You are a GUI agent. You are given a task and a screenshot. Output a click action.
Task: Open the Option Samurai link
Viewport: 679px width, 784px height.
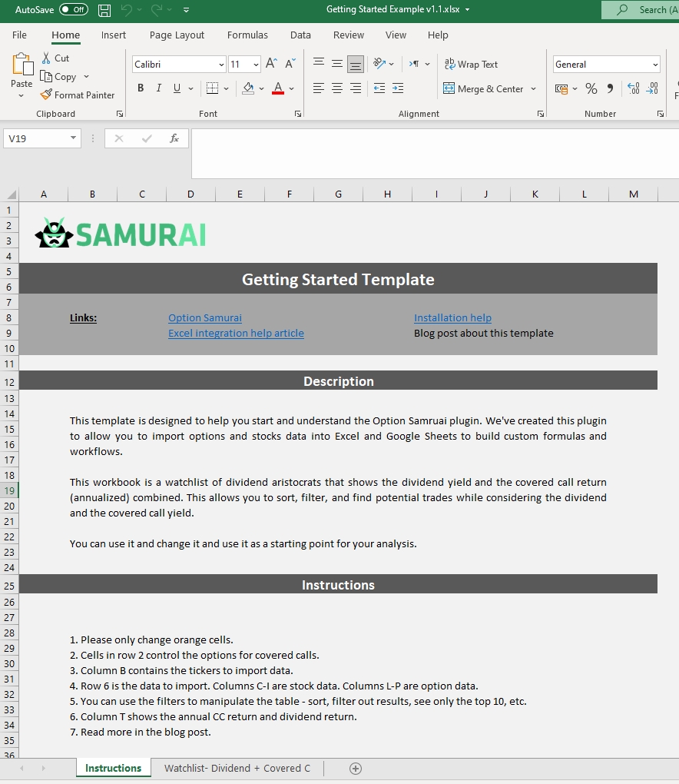pos(205,317)
